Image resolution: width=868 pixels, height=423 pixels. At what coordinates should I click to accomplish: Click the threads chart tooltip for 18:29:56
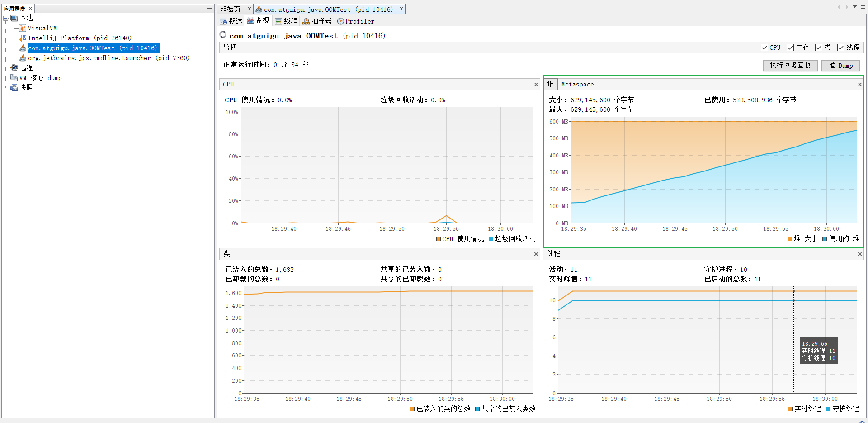(819, 351)
